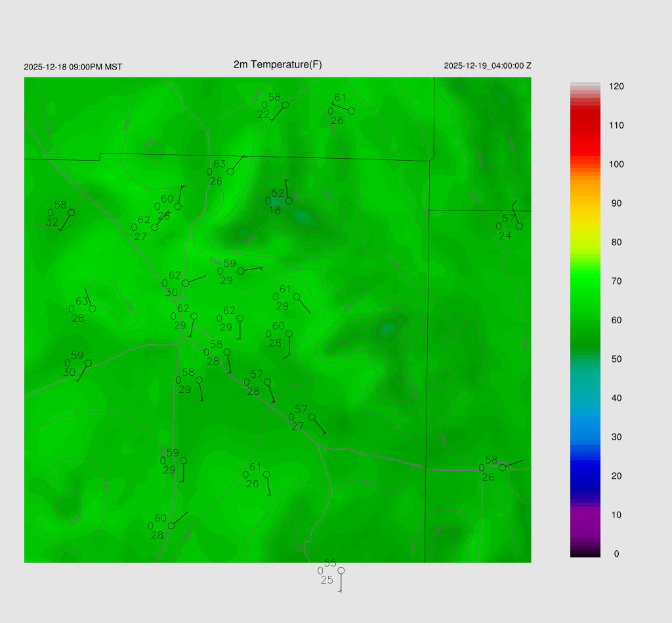Click station circle labeled 63, 28
The height and width of the screenshot is (623, 672).
(93, 309)
